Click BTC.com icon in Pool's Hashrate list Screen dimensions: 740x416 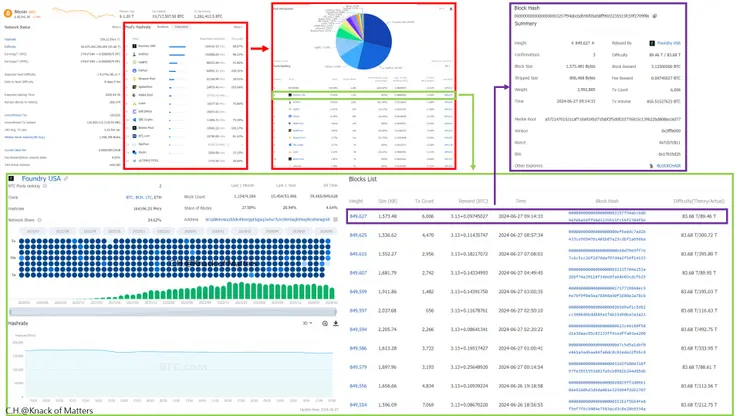(x=135, y=136)
